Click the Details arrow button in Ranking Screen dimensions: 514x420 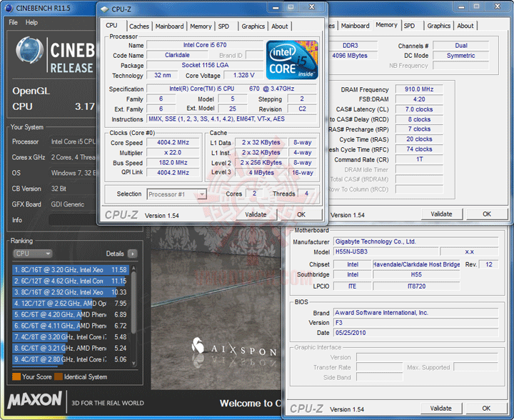click(133, 254)
